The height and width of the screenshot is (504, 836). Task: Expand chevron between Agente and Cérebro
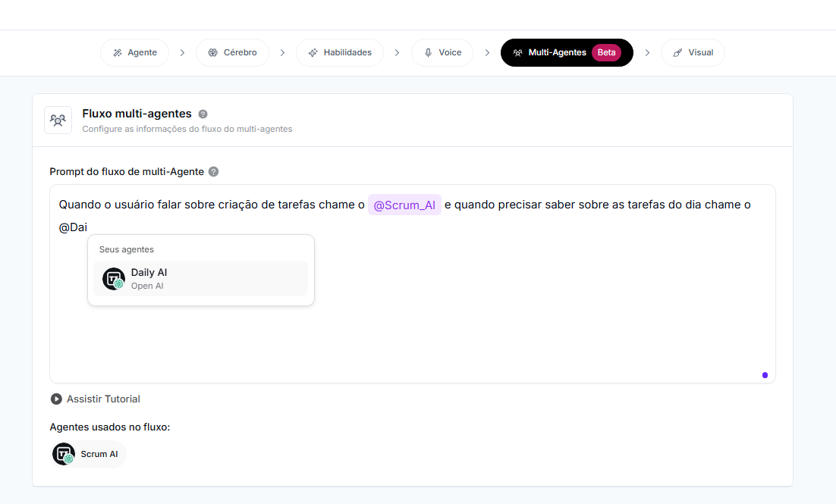(x=182, y=52)
